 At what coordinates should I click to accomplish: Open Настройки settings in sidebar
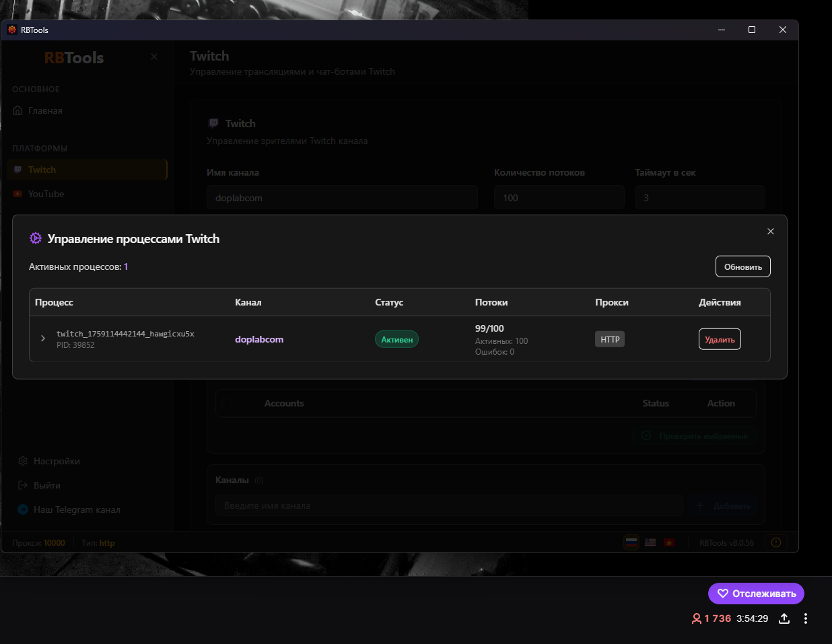(x=57, y=461)
